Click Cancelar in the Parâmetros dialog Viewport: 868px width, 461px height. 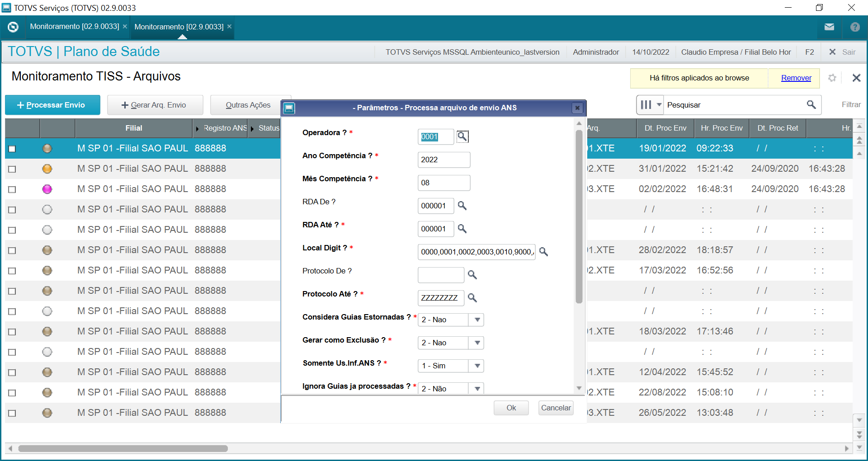point(556,408)
